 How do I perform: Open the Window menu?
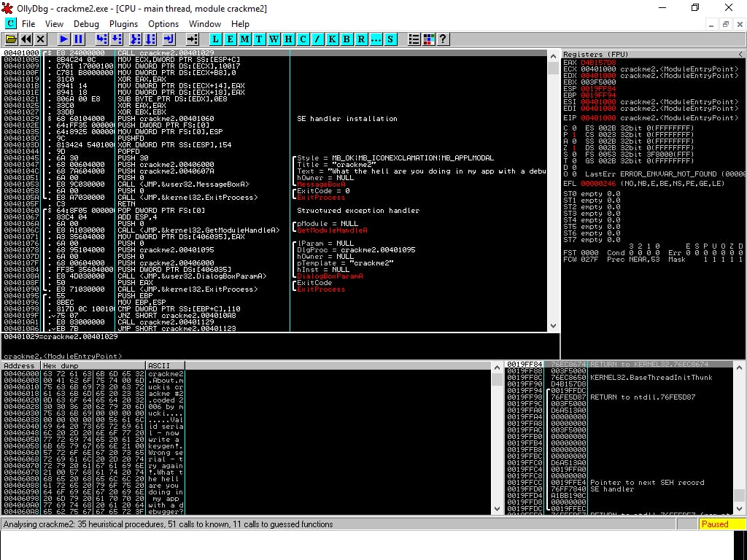(x=205, y=24)
